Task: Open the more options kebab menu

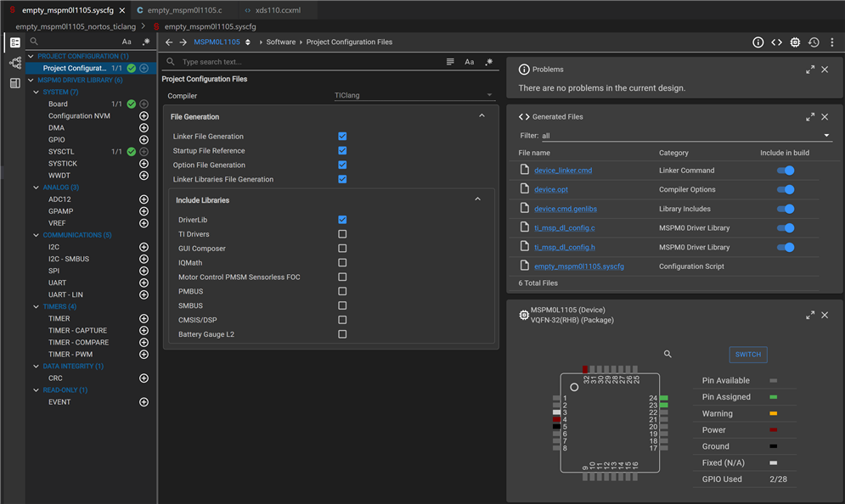Action: coord(832,42)
